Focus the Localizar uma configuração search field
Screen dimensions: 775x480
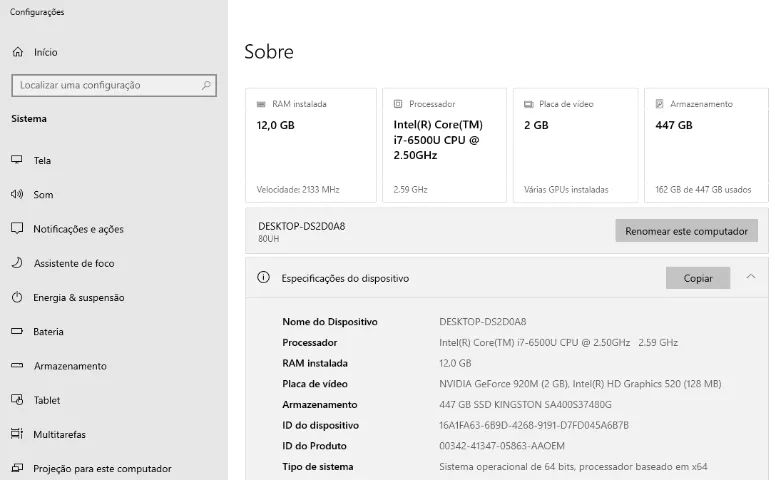114,86
